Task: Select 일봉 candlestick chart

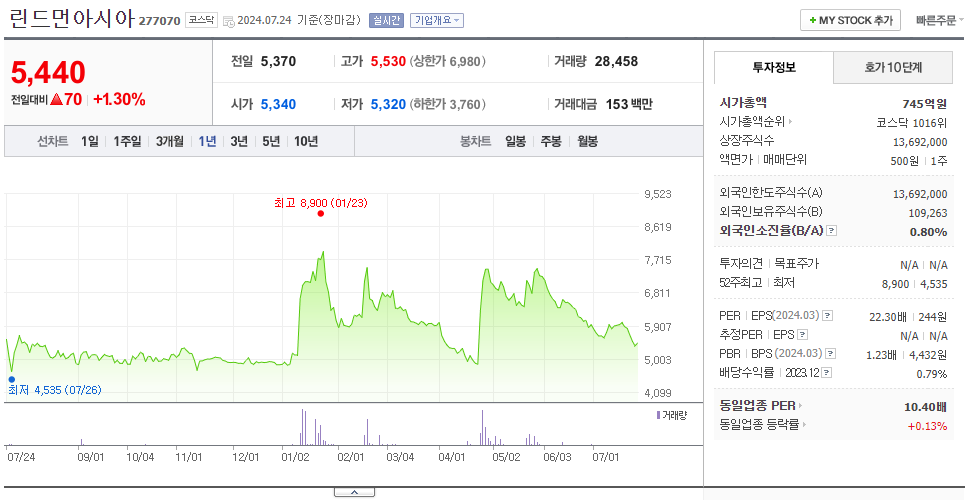Action: tap(515, 141)
